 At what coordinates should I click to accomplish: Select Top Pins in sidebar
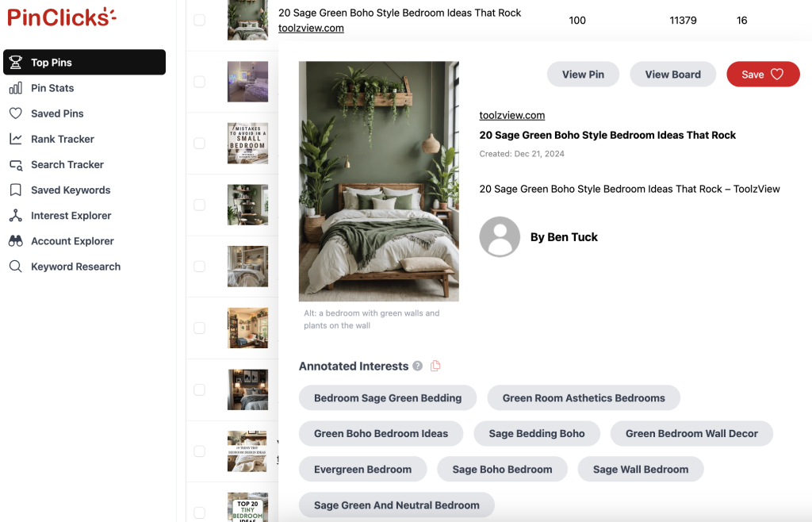point(84,62)
